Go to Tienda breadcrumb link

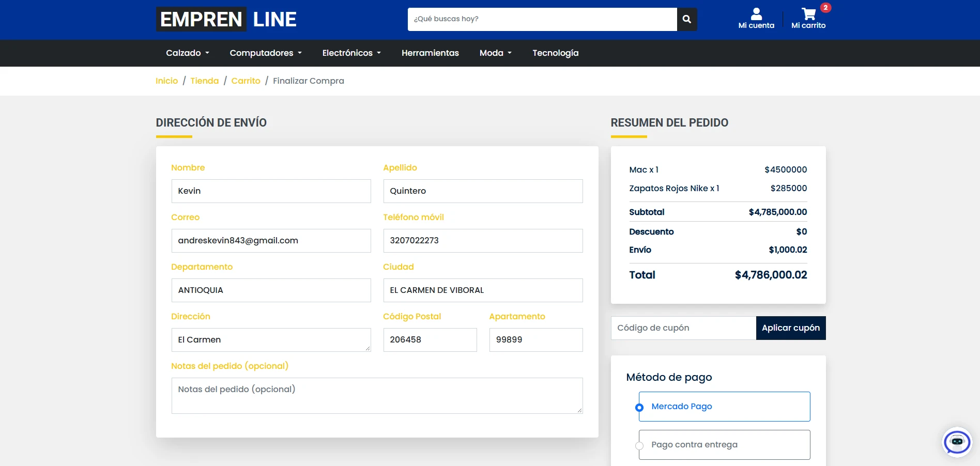click(205, 81)
